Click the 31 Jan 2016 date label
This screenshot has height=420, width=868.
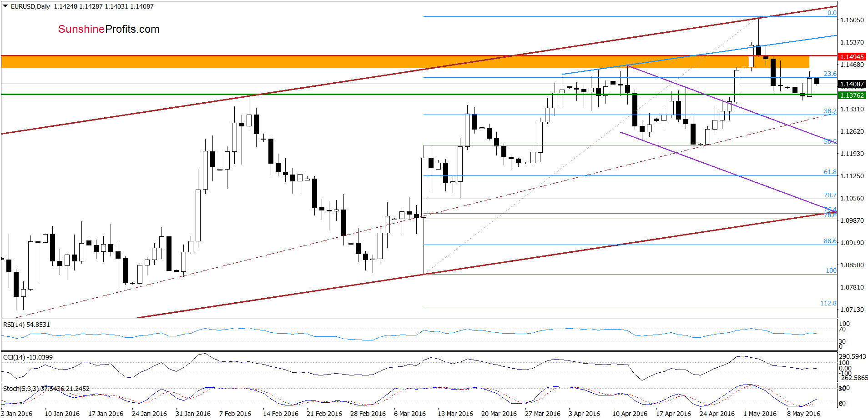(193, 414)
